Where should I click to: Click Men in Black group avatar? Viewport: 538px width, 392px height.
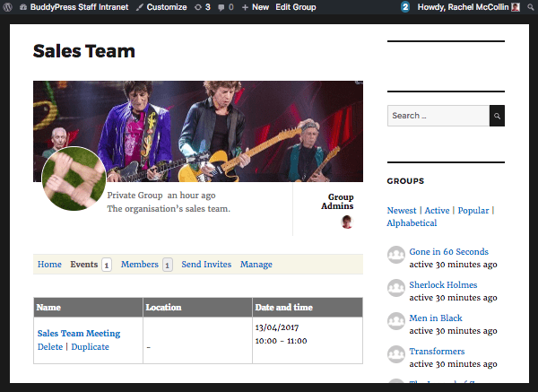point(396,321)
